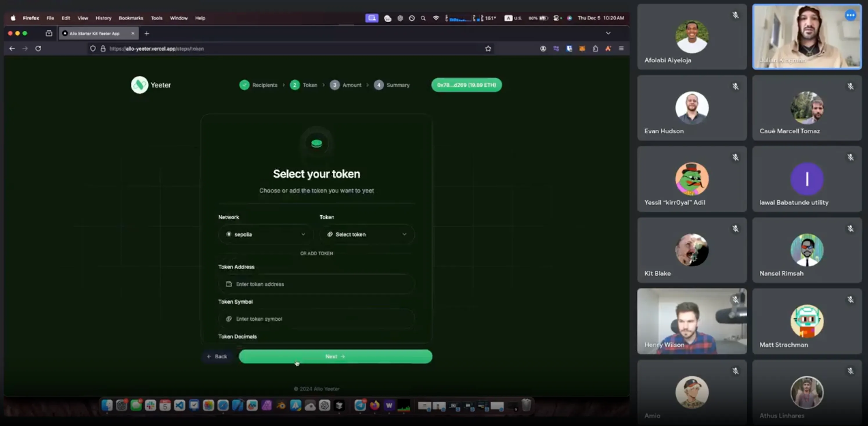868x426 pixels.
Task: Open the Trash in the Dock
Action: pyautogui.click(x=526, y=405)
